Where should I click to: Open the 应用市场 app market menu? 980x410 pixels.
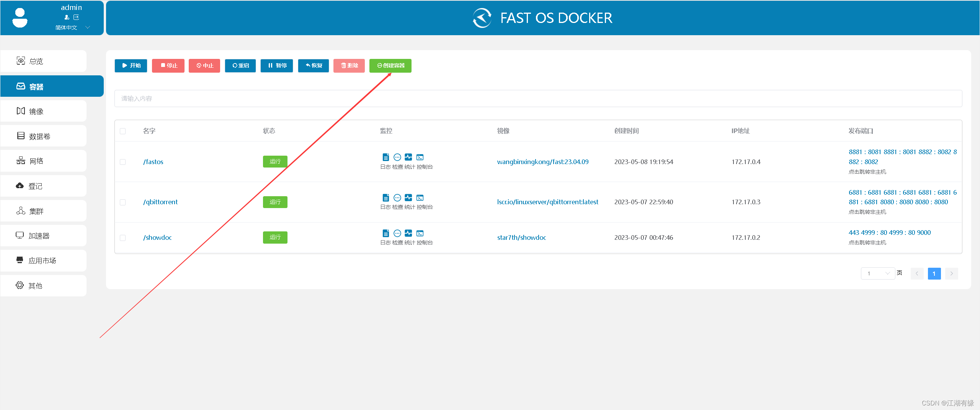[x=43, y=260]
